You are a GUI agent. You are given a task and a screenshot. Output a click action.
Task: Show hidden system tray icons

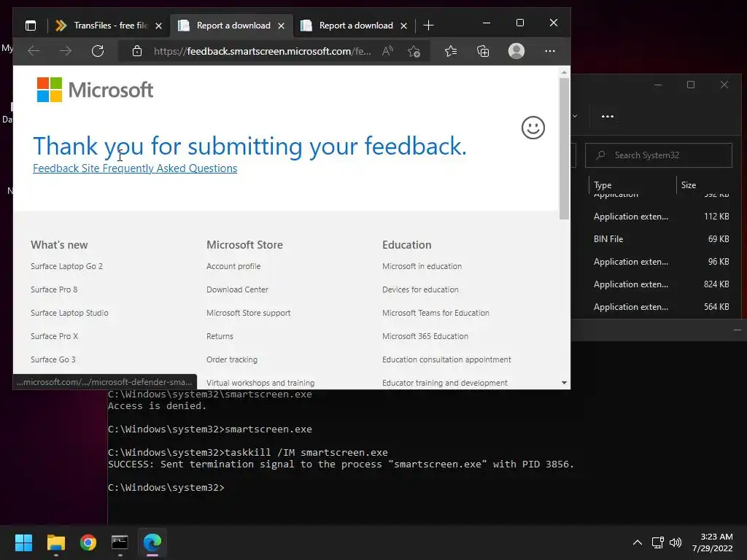click(638, 542)
